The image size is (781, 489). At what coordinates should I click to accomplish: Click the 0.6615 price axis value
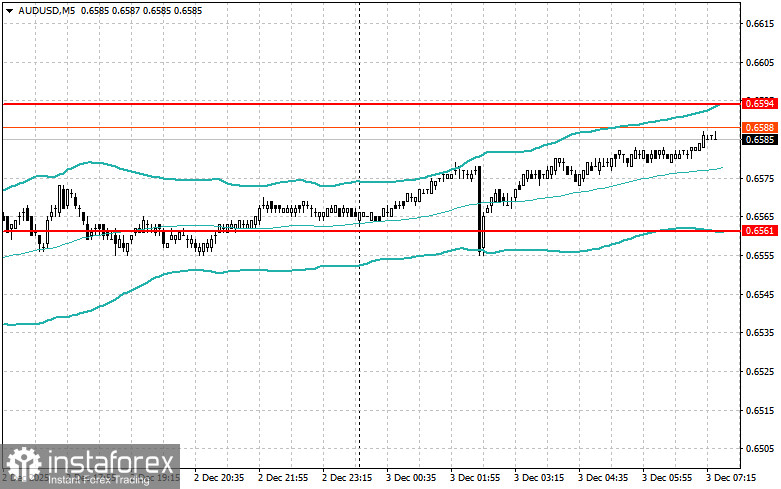click(x=760, y=23)
